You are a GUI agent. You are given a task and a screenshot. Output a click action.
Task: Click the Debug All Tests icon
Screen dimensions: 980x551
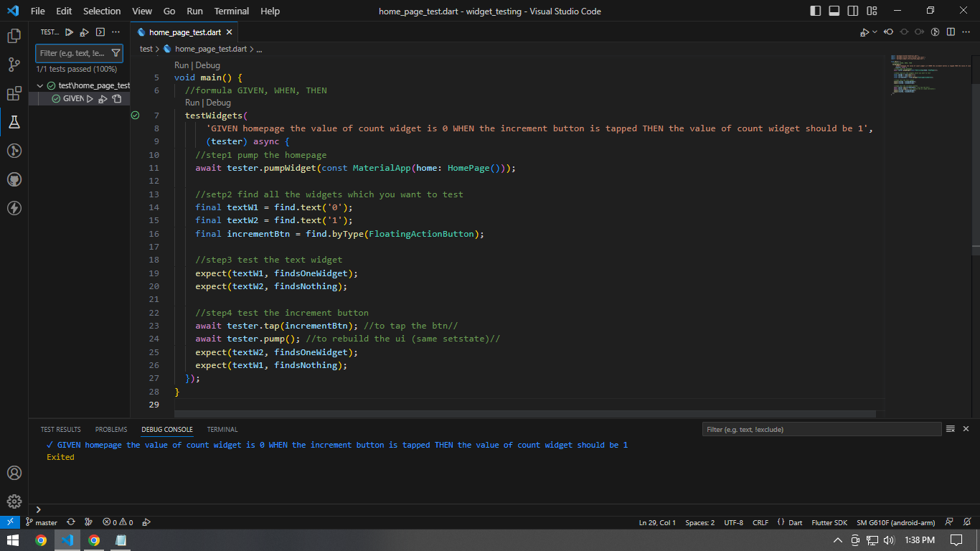click(84, 32)
